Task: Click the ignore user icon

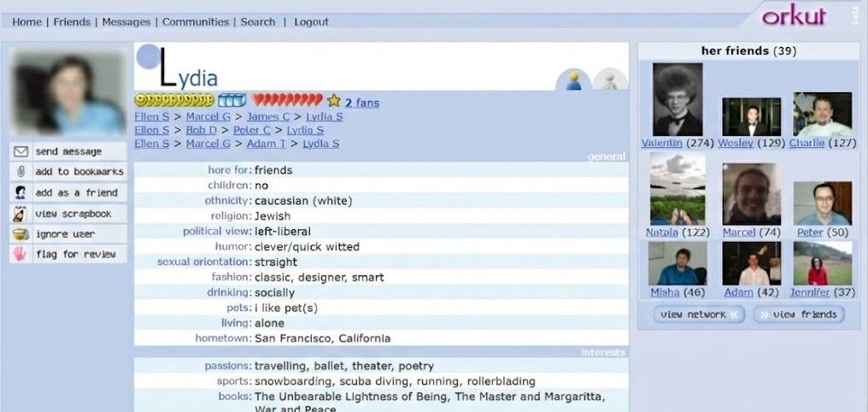Action: [x=21, y=233]
